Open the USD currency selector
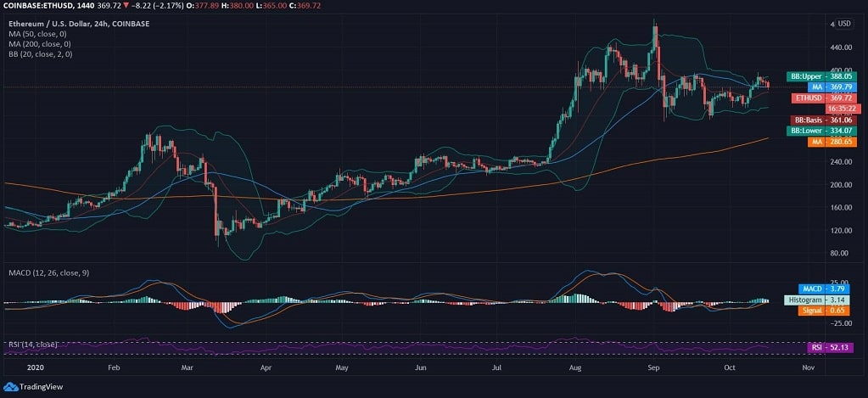Image resolution: width=868 pixels, height=398 pixels. click(x=843, y=23)
